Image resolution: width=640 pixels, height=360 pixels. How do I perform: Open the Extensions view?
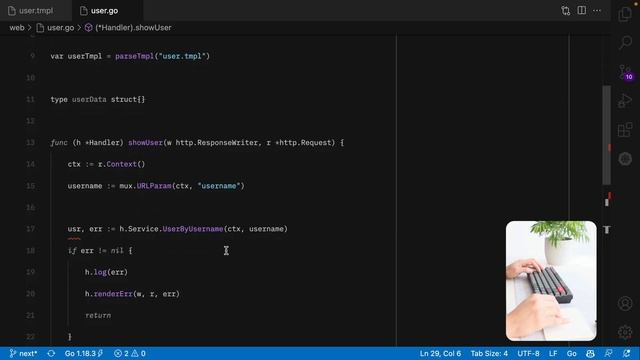(x=625, y=130)
